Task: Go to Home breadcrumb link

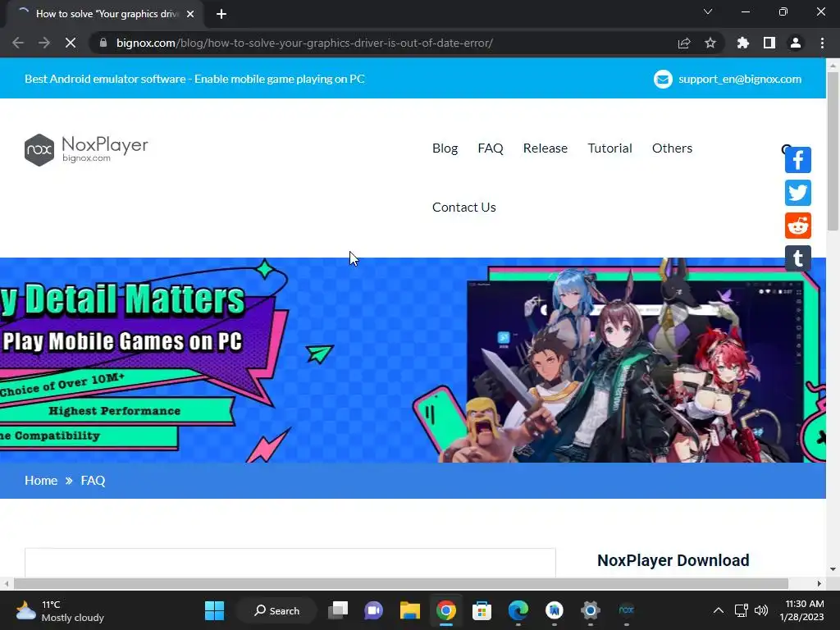Action: 41,481
